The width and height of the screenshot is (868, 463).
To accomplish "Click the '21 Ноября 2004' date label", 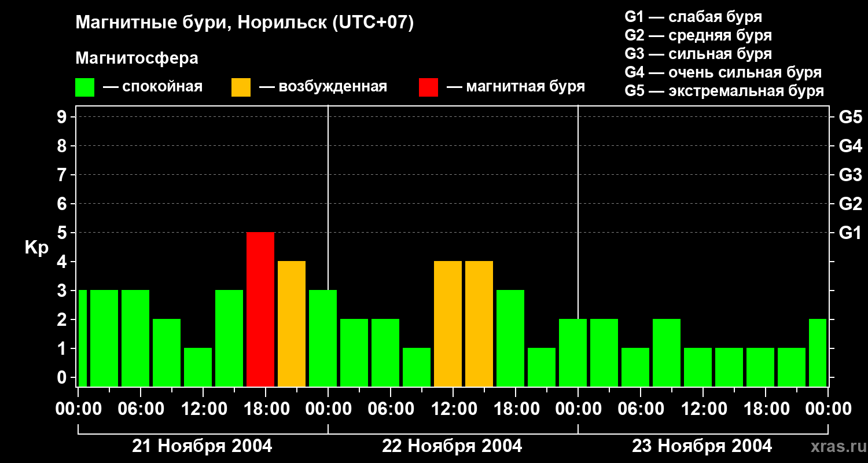I will pyautogui.click(x=202, y=446).
